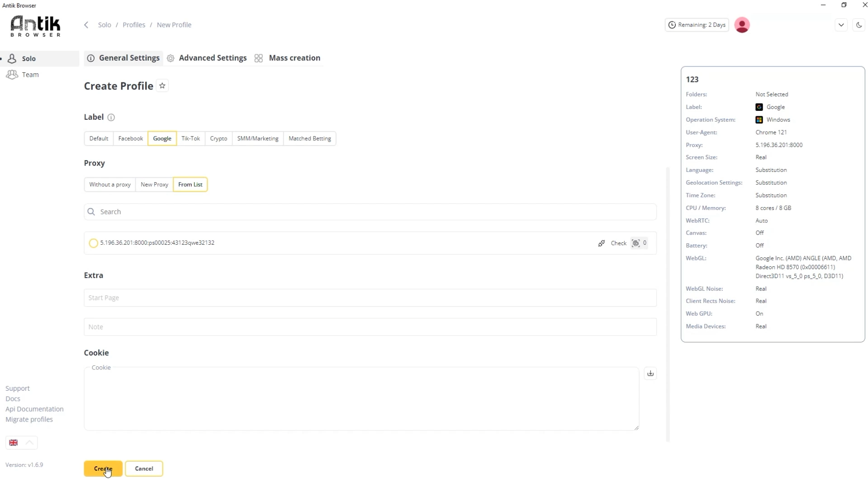This screenshot has width=868, height=488.
Task: Choose the Without a proxy option
Action: point(110,185)
